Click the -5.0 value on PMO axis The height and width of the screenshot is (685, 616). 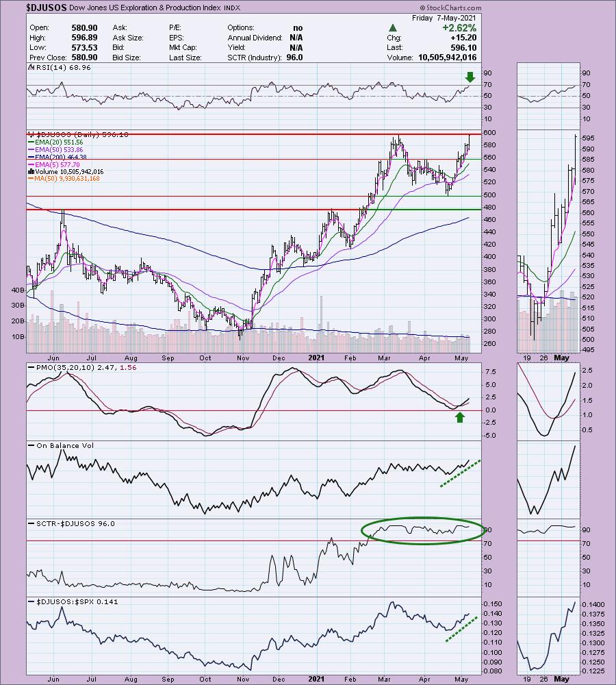490,435
